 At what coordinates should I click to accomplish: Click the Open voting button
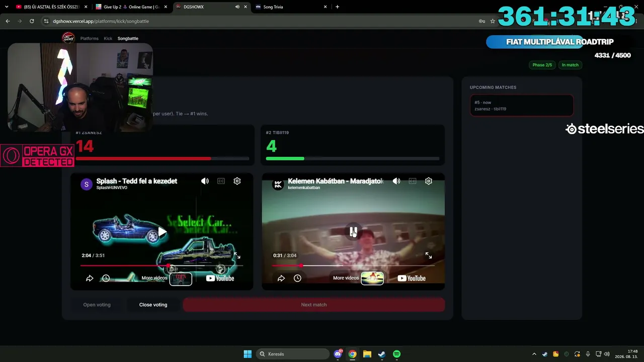coord(97,305)
